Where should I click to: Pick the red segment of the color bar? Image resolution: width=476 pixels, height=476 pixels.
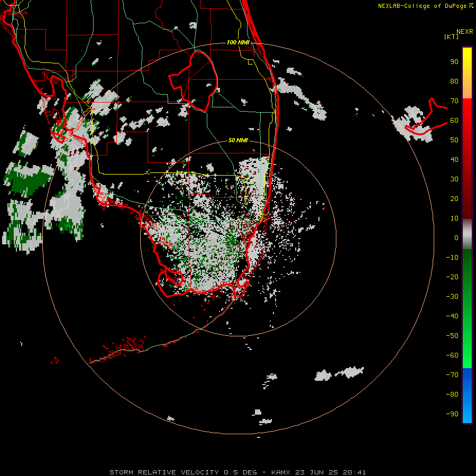(x=467, y=159)
